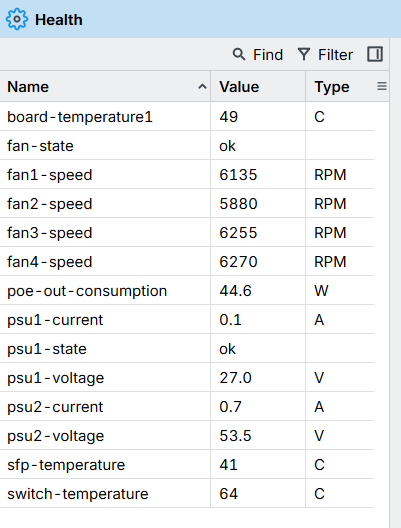This screenshot has width=401, height=528.
Task: Click the Filter funnel icon
Action: (304, 54)
